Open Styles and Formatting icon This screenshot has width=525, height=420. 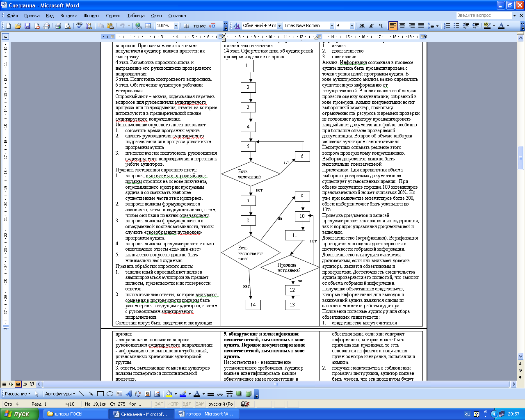236,26
